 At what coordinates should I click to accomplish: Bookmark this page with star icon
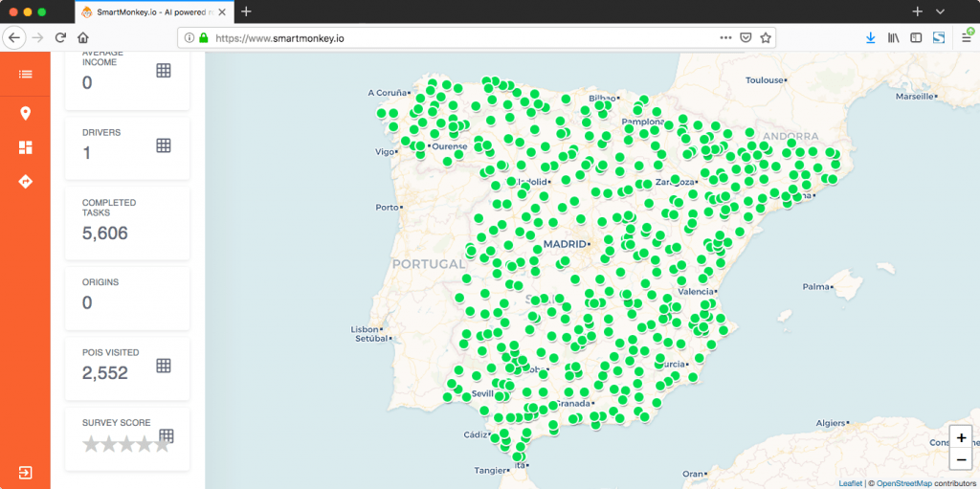(765, 38)
